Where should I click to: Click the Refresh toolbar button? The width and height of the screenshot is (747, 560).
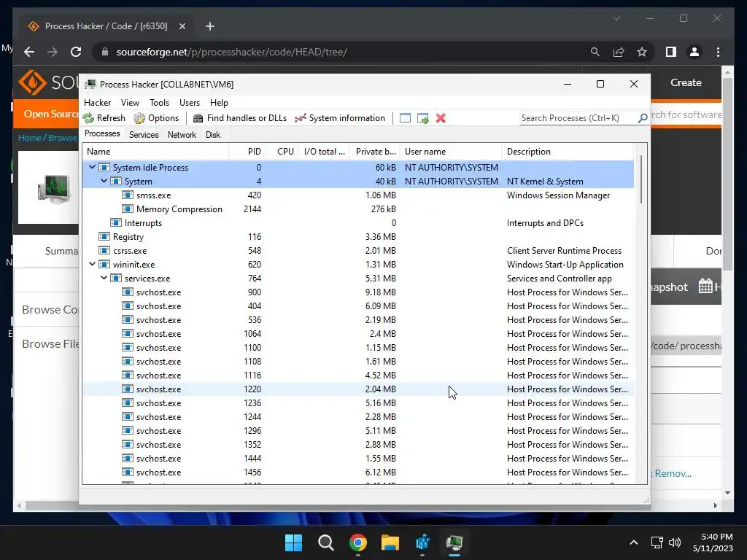pyautogui.click(x=104, y=118)
